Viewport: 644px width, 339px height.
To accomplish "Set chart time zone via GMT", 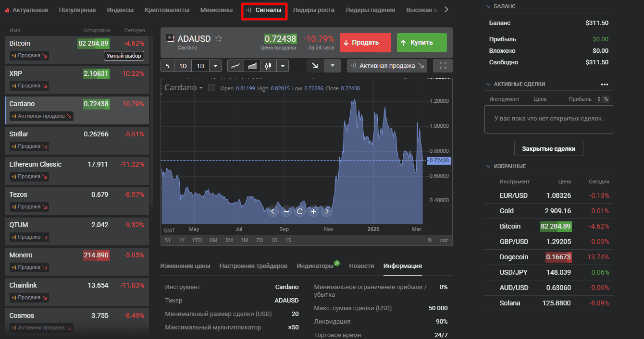I will 169,230.
